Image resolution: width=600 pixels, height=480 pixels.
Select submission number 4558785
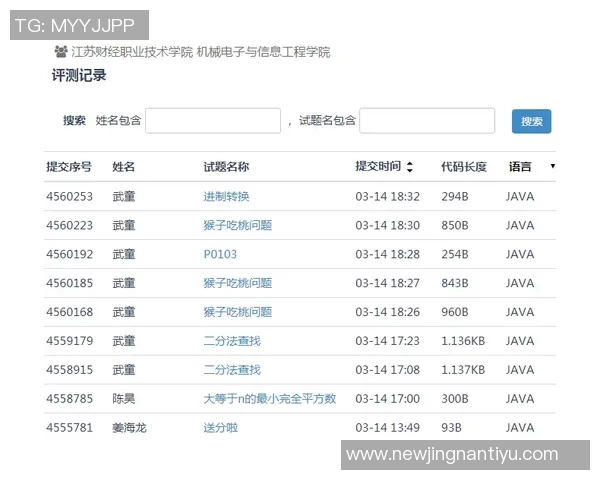(69, 398)
